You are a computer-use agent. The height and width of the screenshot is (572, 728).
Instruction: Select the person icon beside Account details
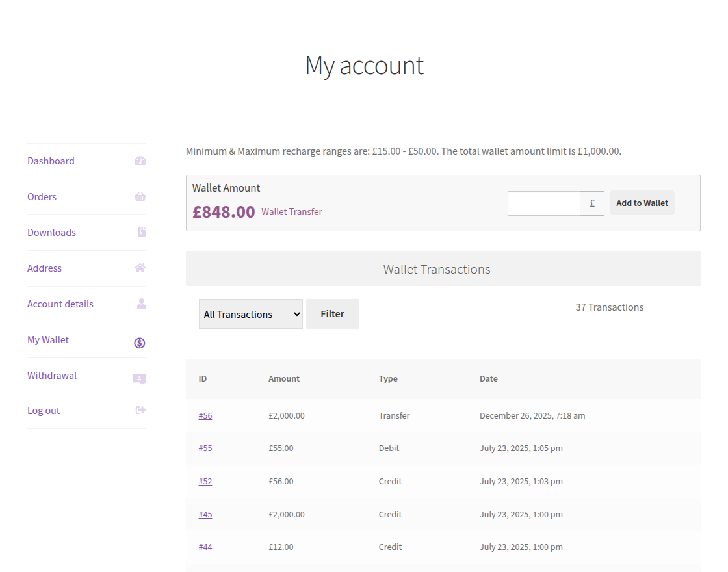point(140,304)
